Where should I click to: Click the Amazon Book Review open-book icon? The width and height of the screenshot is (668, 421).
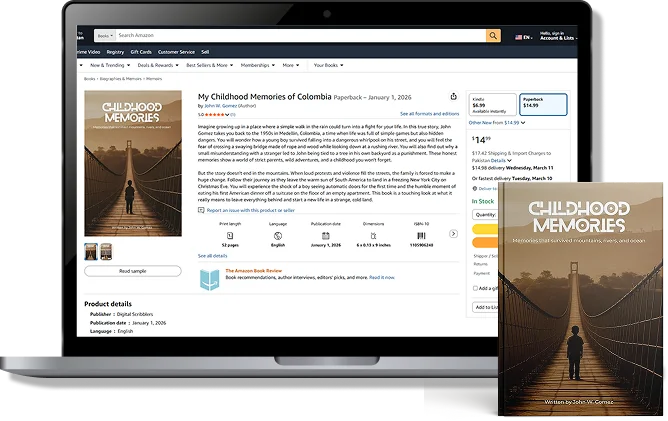click(209, 280)
